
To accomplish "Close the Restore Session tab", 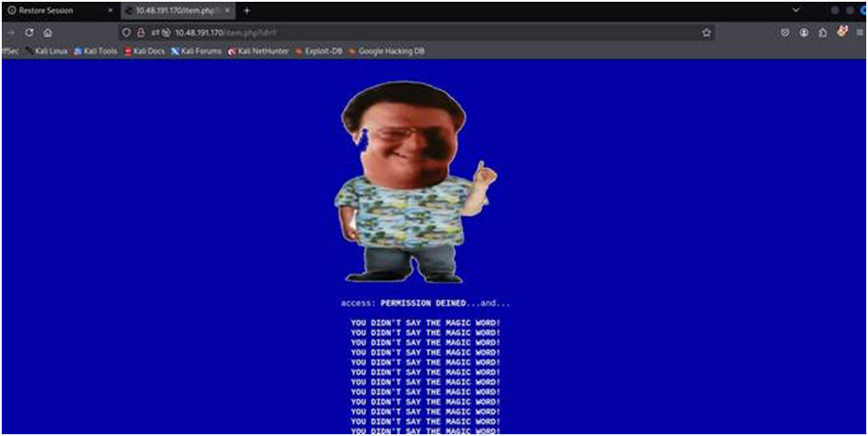I will tap(110, 11).
